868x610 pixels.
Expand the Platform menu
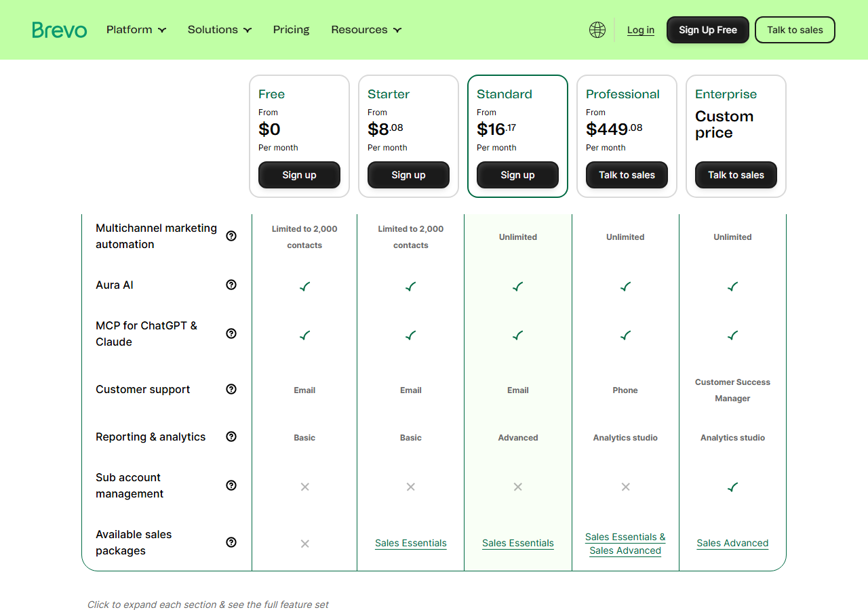tap(136, 30)
